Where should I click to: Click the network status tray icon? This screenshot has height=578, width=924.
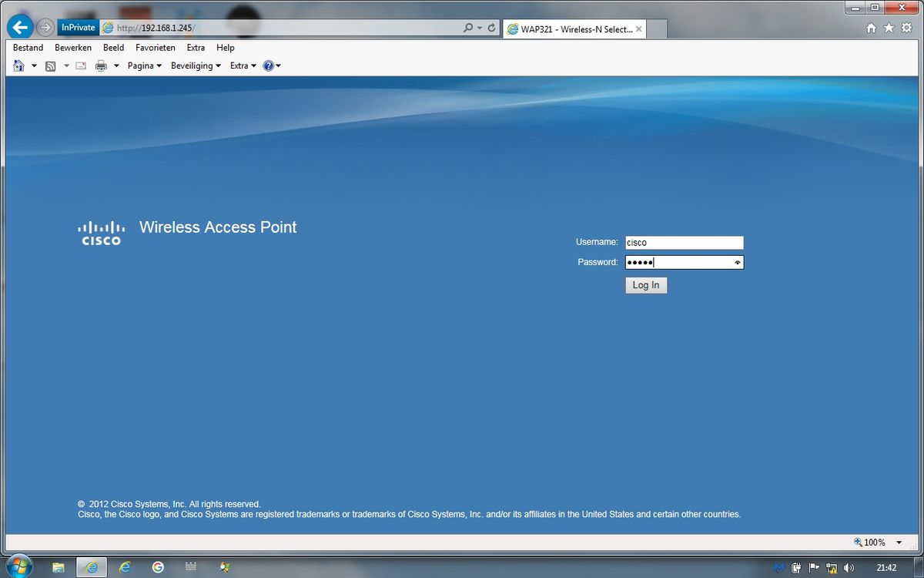[x=832, y=568]
